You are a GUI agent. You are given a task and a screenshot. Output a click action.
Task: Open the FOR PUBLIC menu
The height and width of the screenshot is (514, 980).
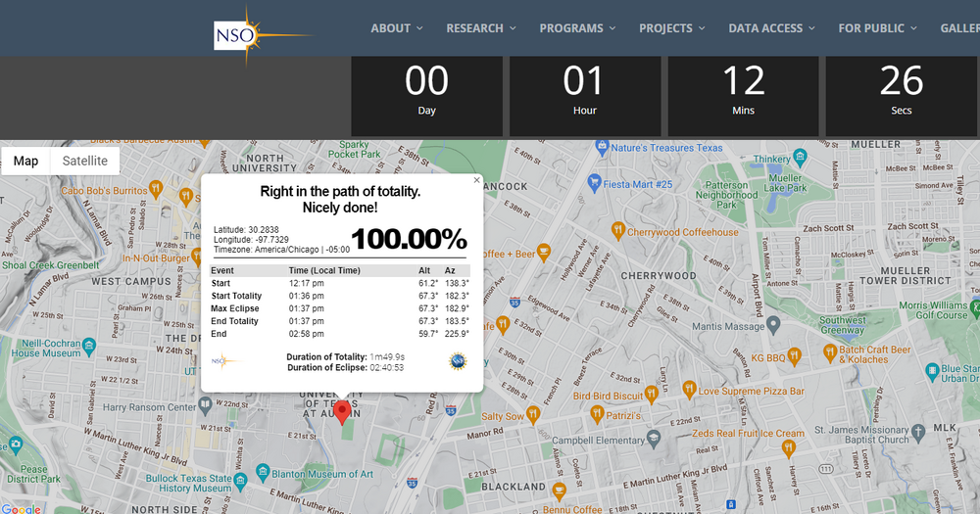877,28
